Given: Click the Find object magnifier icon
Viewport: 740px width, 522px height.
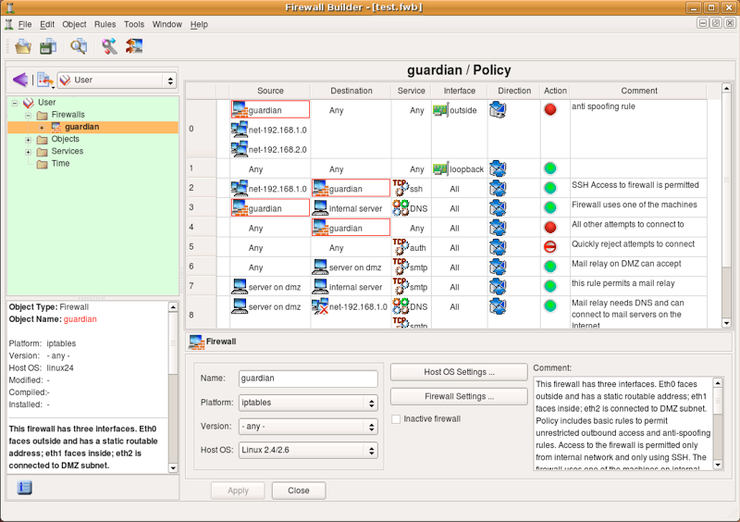Looking at the screenshot, I should point(77,46).
